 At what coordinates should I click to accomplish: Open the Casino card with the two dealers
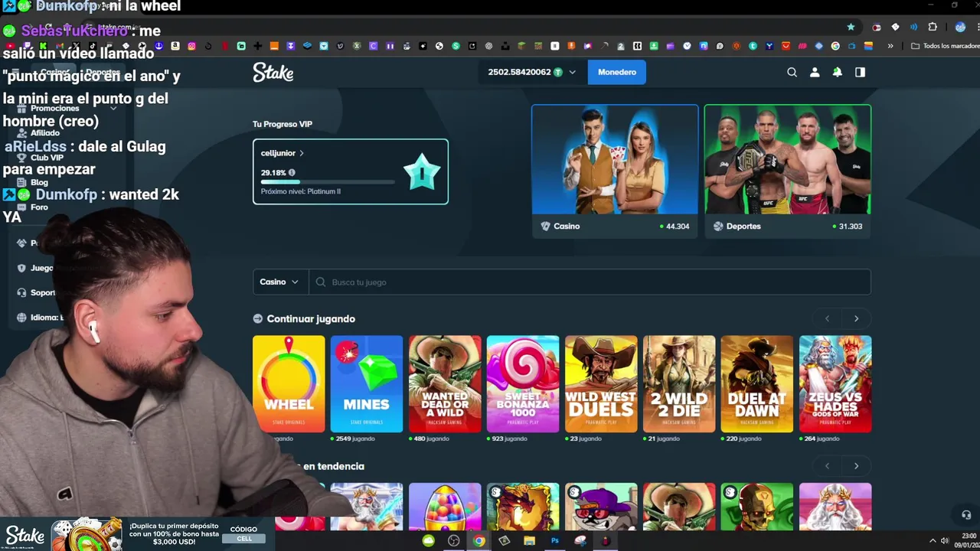pos(615,171)
